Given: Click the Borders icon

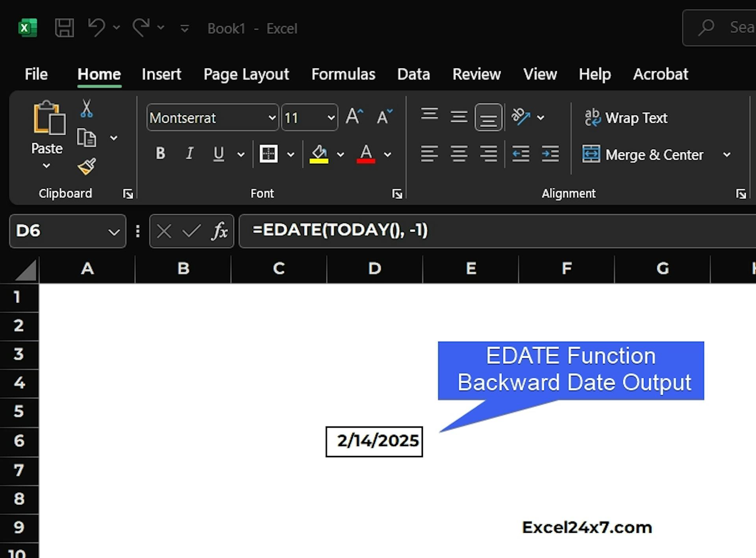Looking at the screenshot, I should click(x=269, y=154).
